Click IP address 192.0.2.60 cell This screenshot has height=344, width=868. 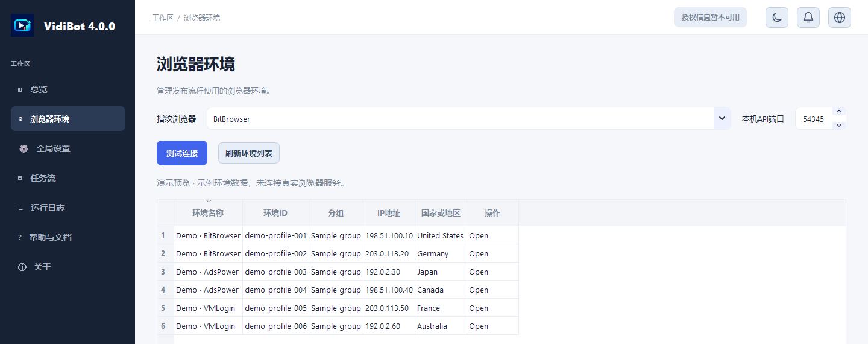click(389, 326)
